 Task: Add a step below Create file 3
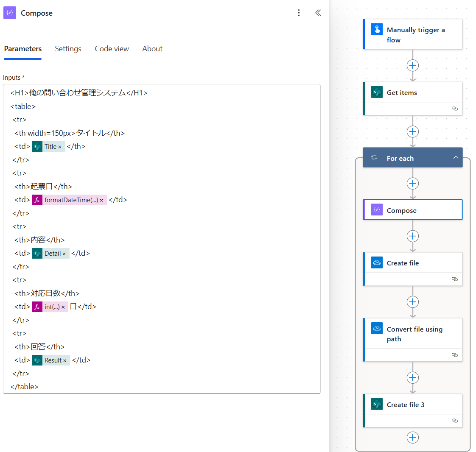point(412,438)
